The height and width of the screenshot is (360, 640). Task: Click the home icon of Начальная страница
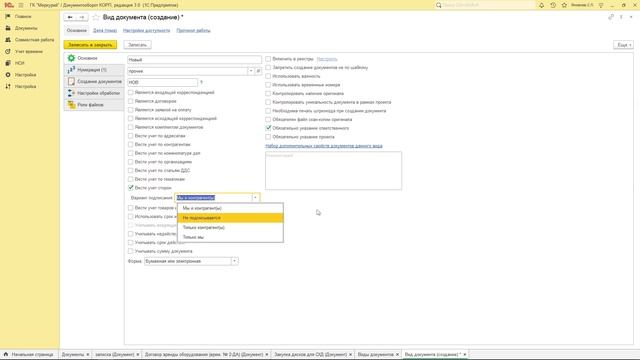click(6, 354)
